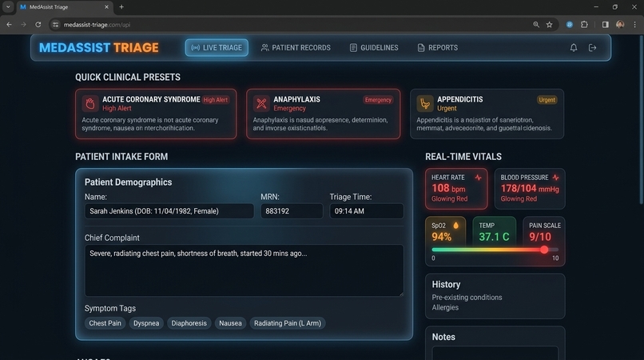Open Patient Records tab
This screenshot has height=360, width=644.
(x=296, y=48)
